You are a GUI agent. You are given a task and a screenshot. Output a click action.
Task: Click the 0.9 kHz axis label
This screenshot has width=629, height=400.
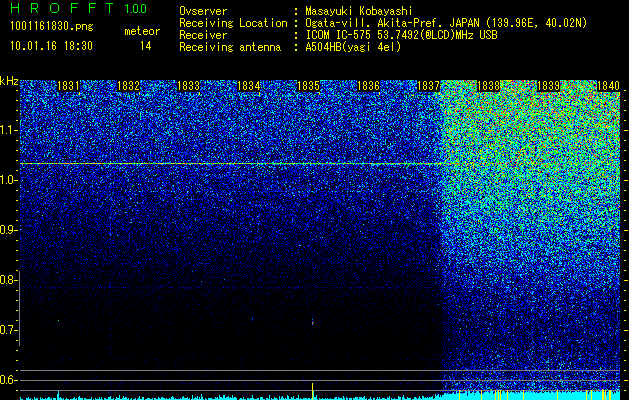click(x=8, y=230)
